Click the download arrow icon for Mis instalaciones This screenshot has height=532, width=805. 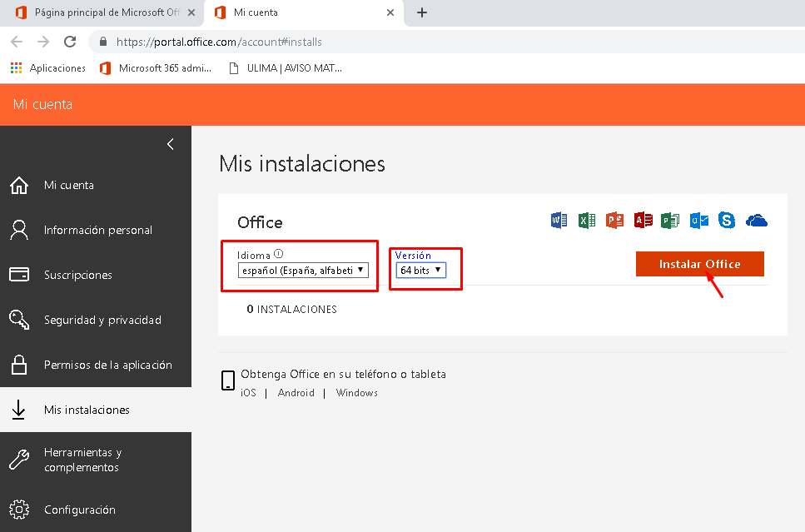[18, 410]
